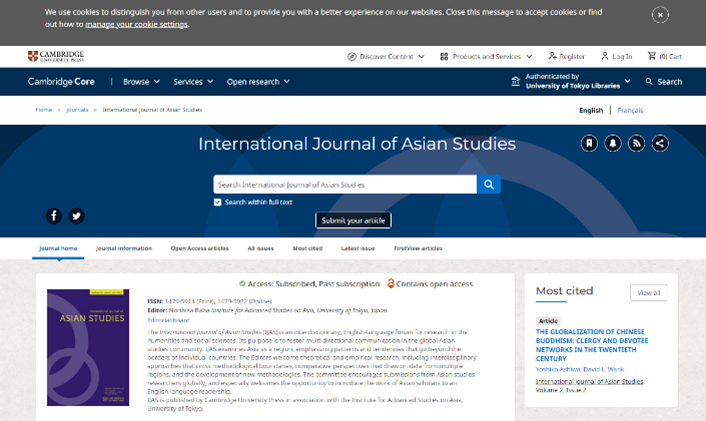Switch language to Français

pos(630,110)
